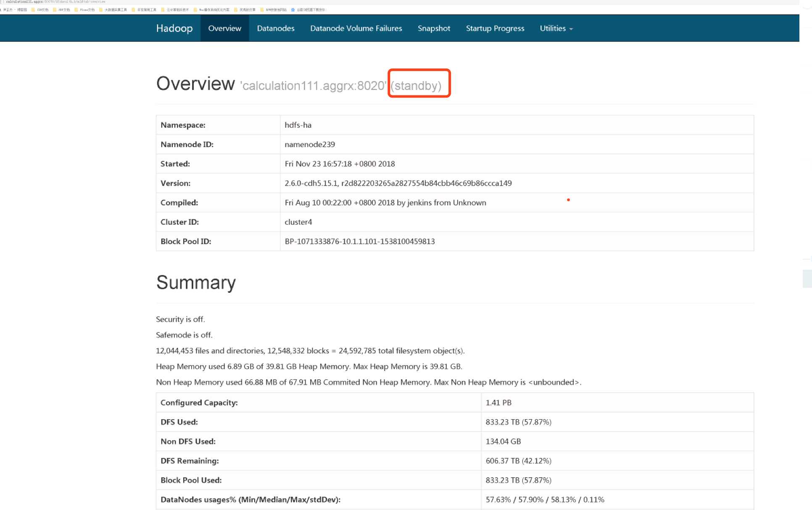Click the Version value cell
Image resolution: width=812 pixels, height=510 pixels.
[x=398, y=183]
